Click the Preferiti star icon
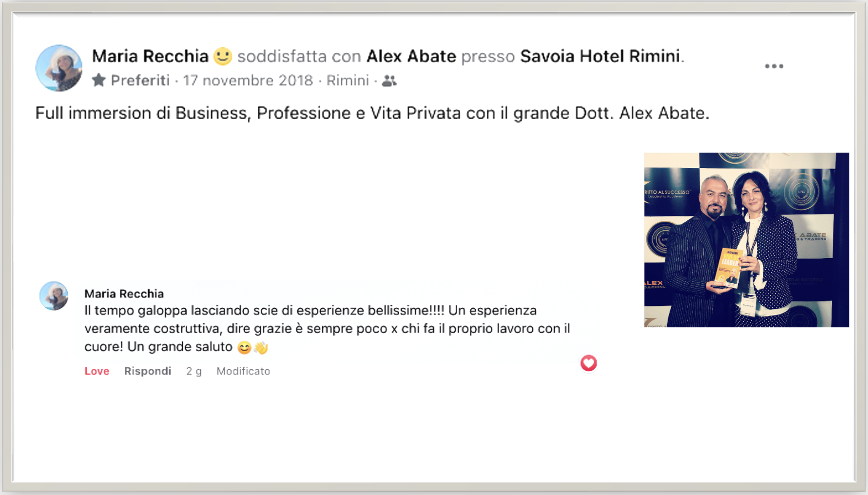This screenshot has width=868, height=495. click(99, 80)
